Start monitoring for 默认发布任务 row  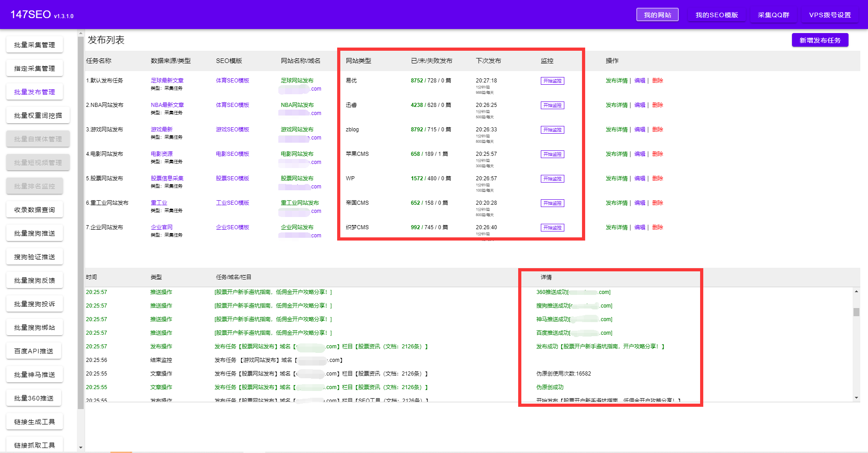(x=552, y=81)
